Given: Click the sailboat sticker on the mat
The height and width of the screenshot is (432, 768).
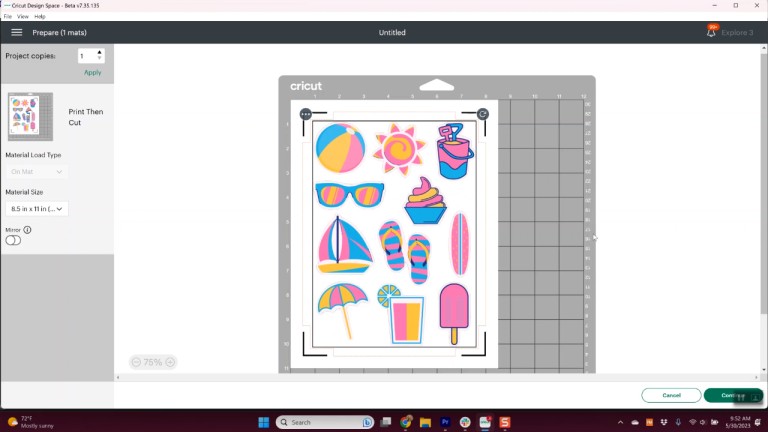Looking at the screenshot, I should [x=344, y=244].
